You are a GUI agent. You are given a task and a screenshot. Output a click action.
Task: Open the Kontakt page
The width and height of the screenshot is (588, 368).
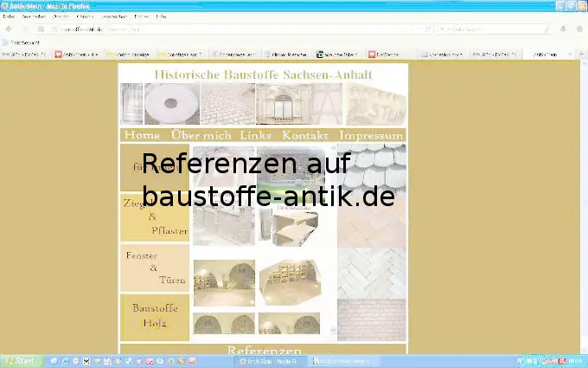305,135
